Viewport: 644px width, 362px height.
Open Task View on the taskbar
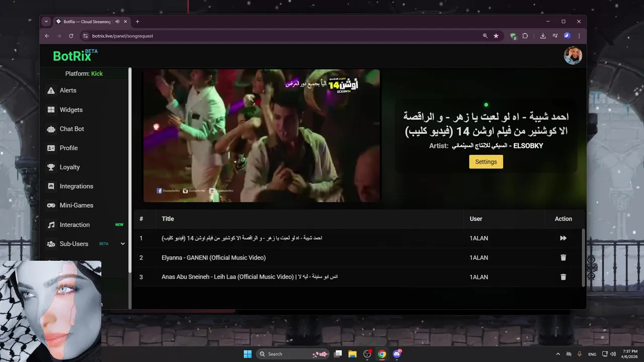(x=338, y=354)
